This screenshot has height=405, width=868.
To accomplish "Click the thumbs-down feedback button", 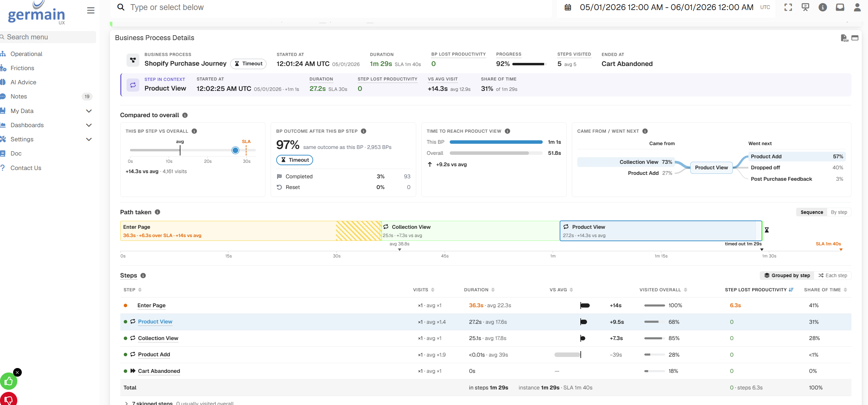I will (9, 399).
